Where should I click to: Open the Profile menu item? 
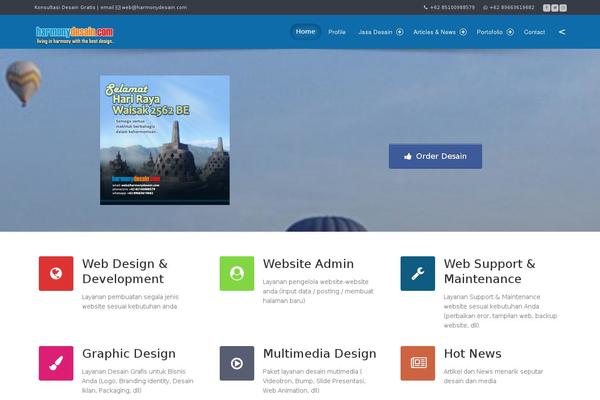(337, 32)
